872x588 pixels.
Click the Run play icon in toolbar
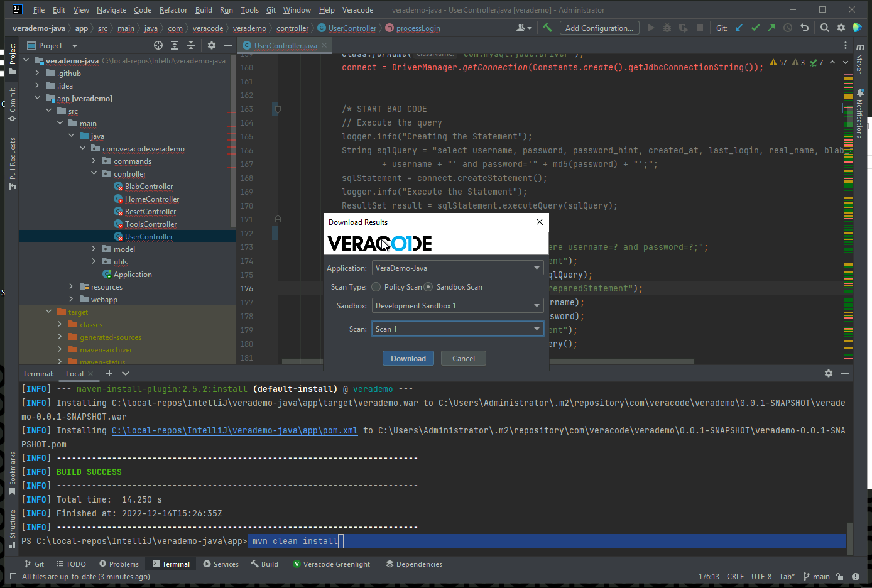pyautogui.click(x=651, y=28)
